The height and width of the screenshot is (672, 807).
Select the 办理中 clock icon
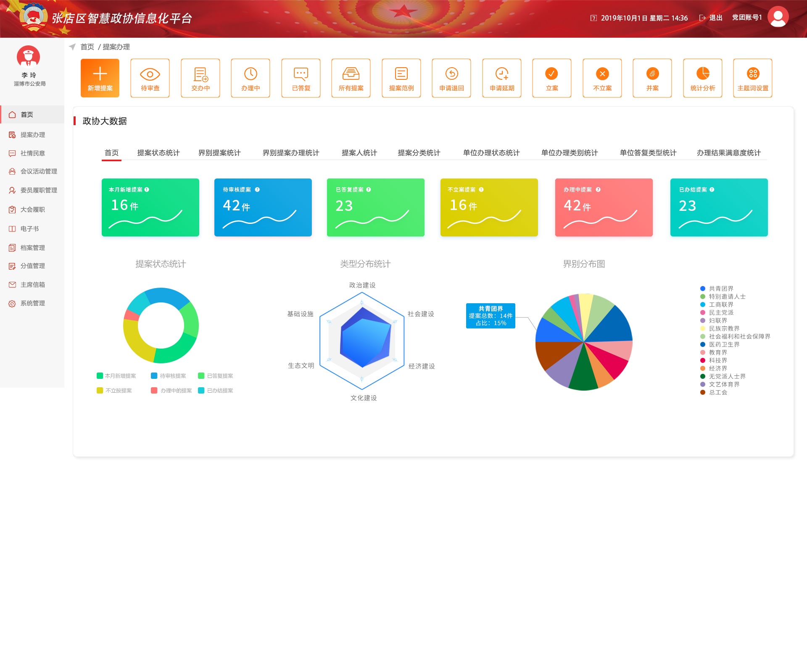coord(251,74)
